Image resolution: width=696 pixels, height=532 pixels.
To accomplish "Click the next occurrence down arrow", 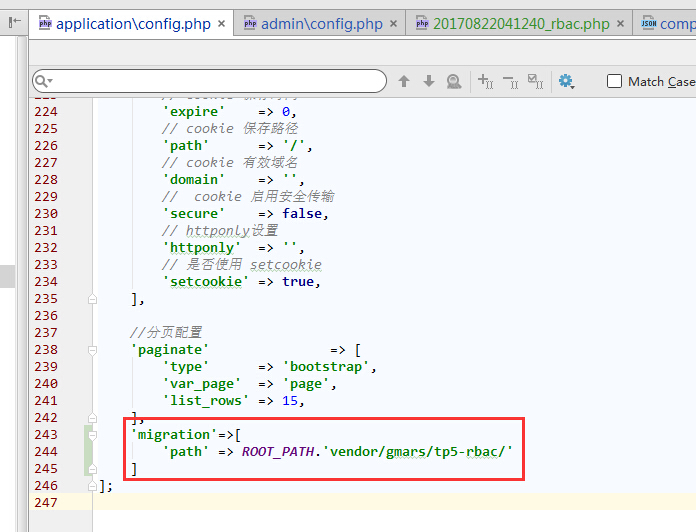I will tap(429, 82).
